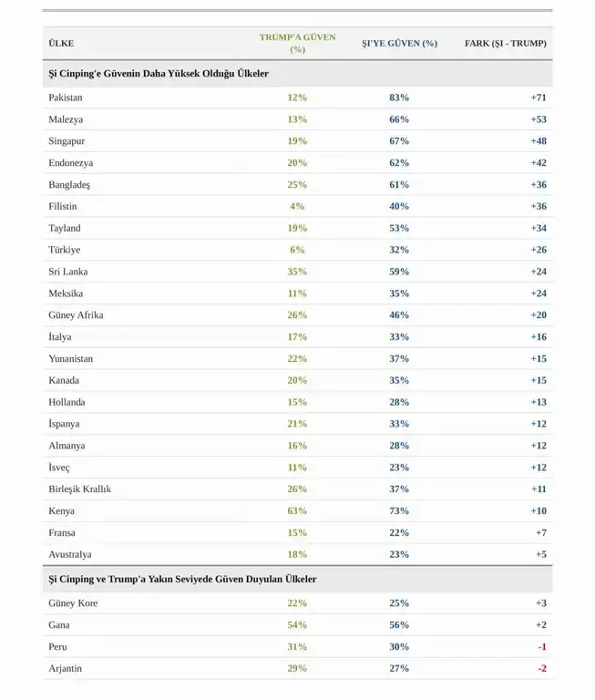
Task: Select the TRUMP'A GÜVEN (%) column header
Action: [x=297, y=44]
